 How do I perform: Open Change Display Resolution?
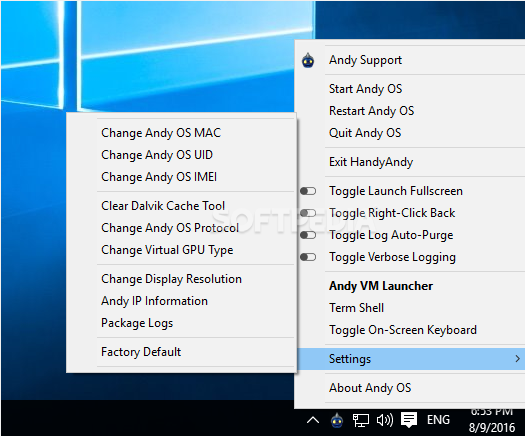pyautogui.click(x=171, y=279)
